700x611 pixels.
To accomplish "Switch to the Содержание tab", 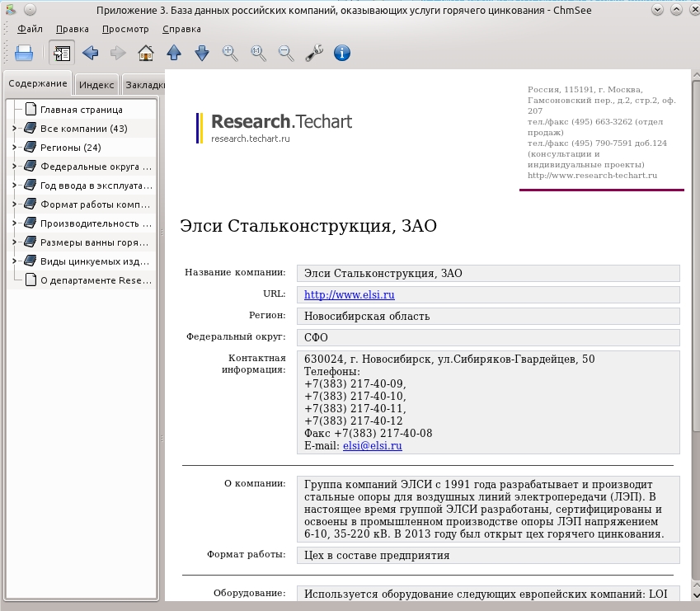I will point(37,83).
